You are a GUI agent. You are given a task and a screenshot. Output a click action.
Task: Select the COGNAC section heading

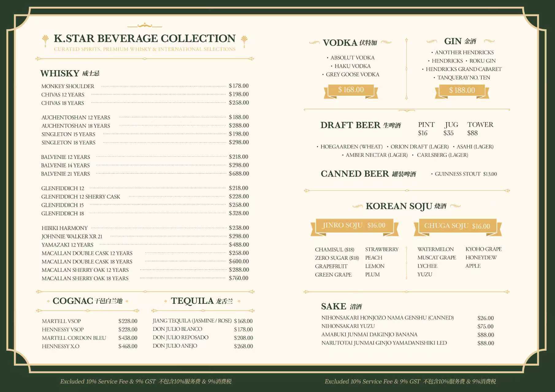tap(88, 301)
